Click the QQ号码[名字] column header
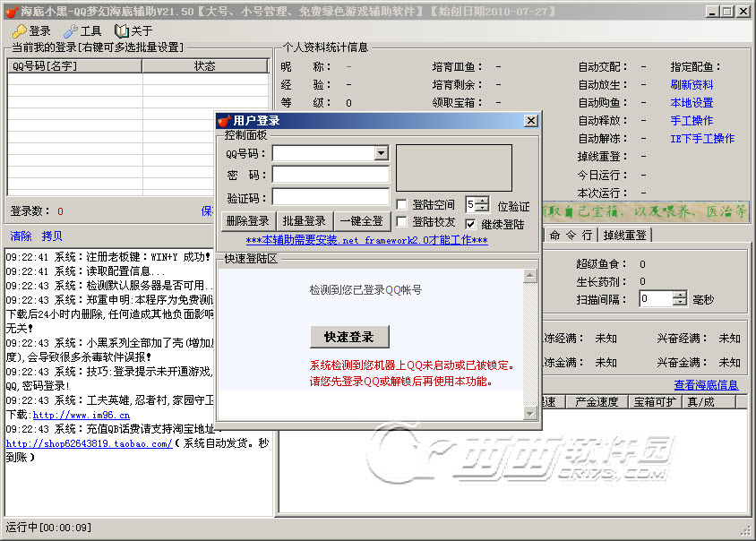The width and height of the screenshot is (756, 541). coord(74,66)
